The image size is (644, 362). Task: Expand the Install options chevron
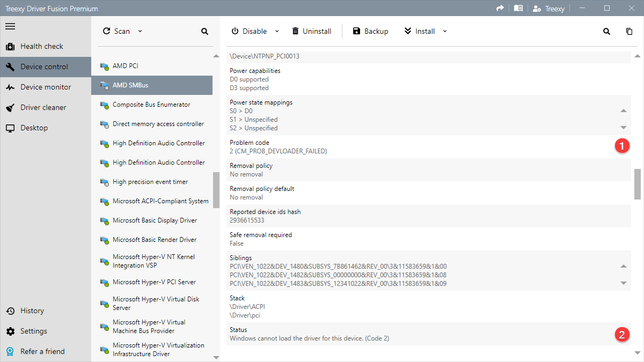tap(445, 31)
